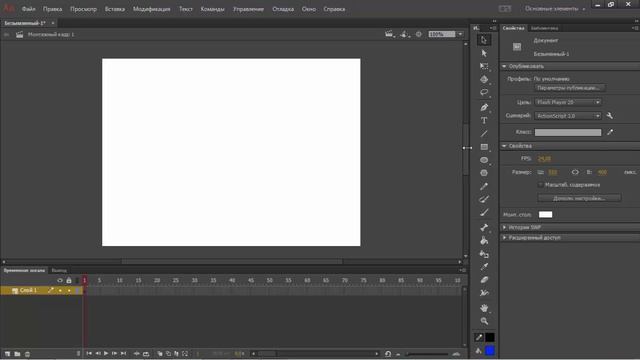The height and width of the screenshot is (360, 640).
Task: Toggle visibility dot of Слой 1
Action: [x=60, y=291]
